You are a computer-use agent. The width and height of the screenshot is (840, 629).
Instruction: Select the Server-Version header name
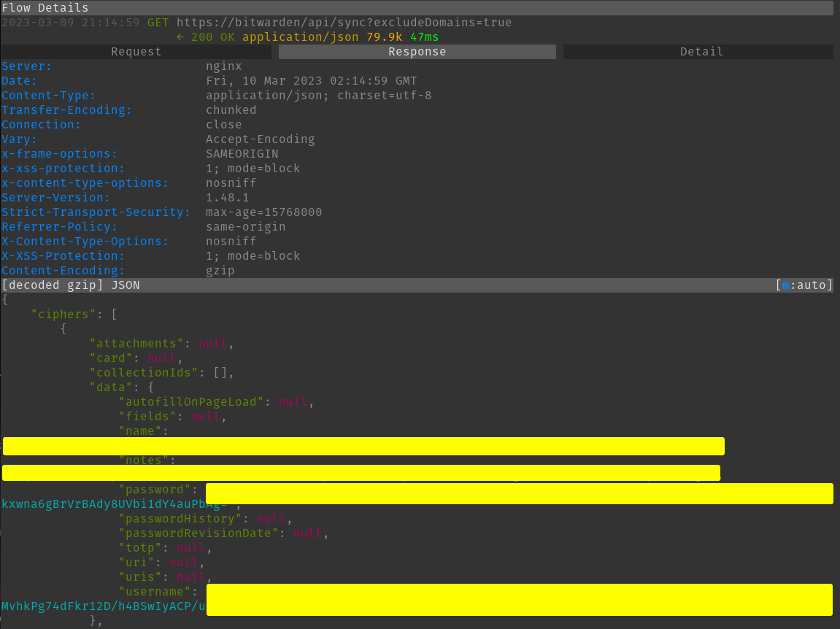(55, 198)
